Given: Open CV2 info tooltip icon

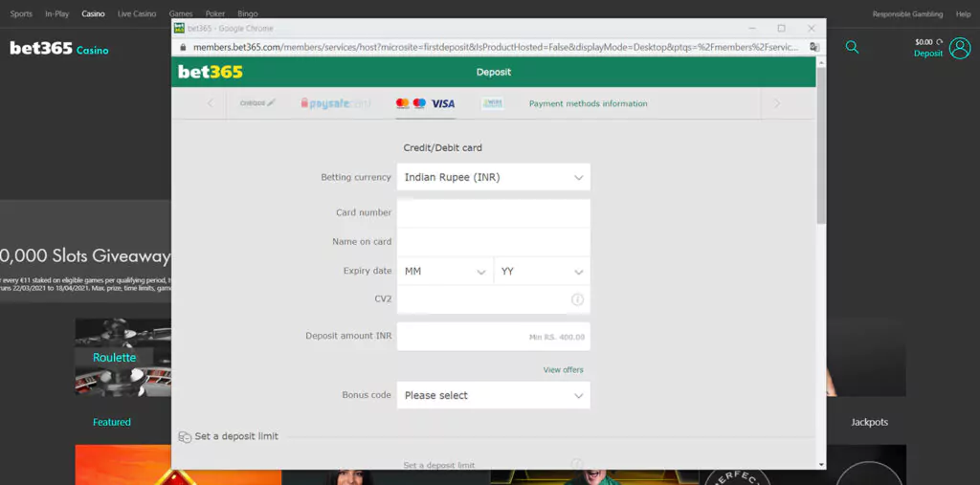Looking at the screenshot, I should point(577,300).
